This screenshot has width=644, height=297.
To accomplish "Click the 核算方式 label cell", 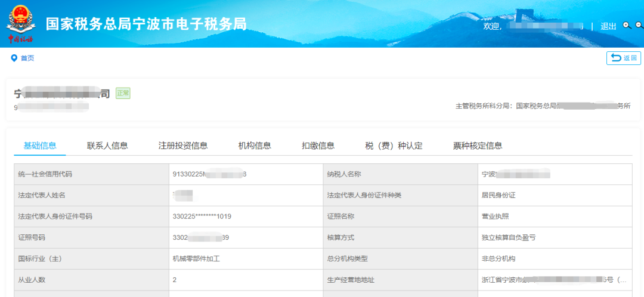I will point(401,238).
